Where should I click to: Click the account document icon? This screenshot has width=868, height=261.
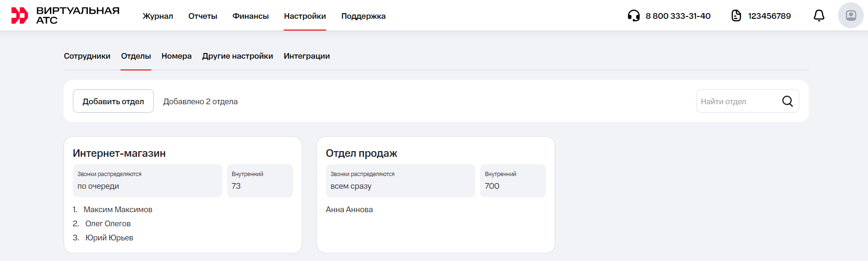pos(736,16)
